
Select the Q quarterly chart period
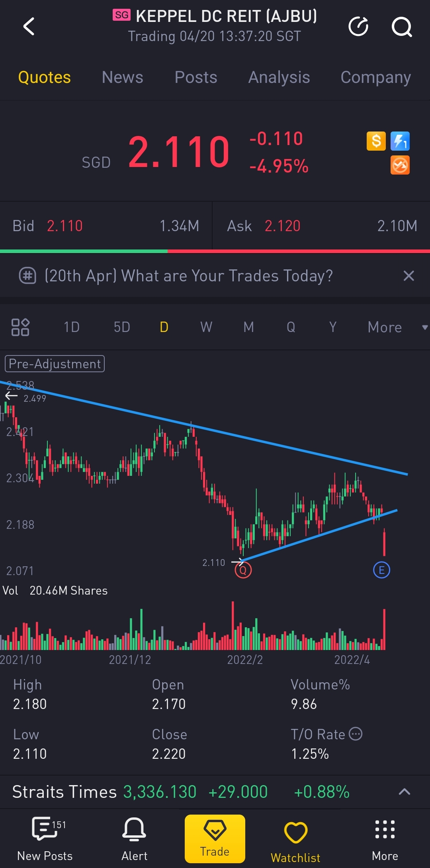coord(291,327)
